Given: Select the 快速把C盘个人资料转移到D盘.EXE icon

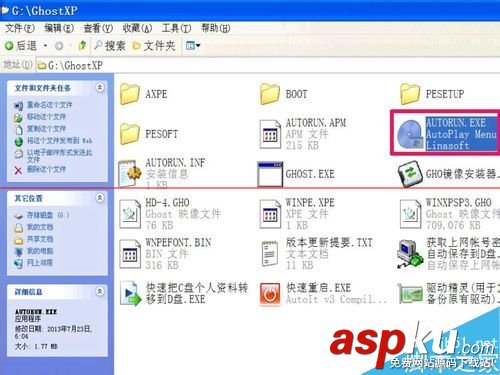Looking at the screenshot, I should coord(131,293).
